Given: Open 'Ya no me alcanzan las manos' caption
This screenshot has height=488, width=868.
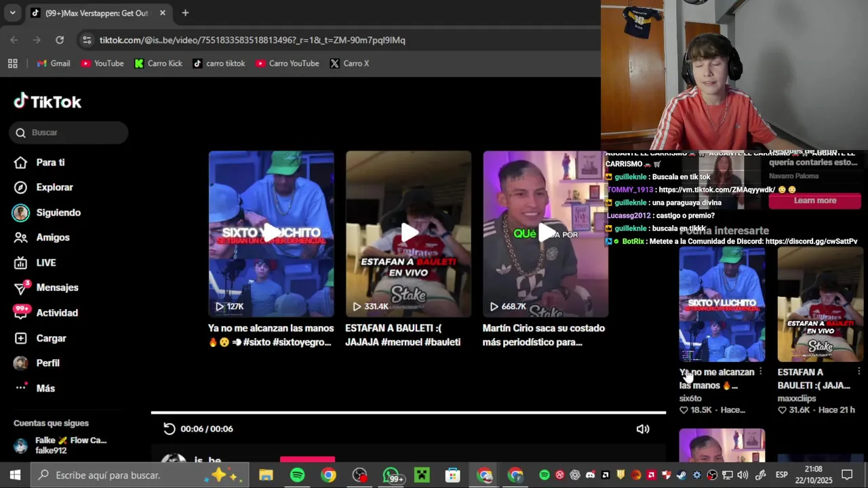Looking at the screenshot, I should [271, 335].
